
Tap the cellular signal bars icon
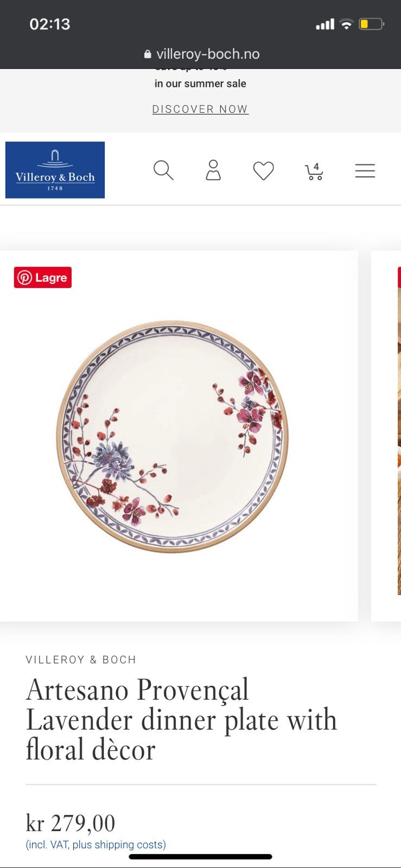pos(325,24)
